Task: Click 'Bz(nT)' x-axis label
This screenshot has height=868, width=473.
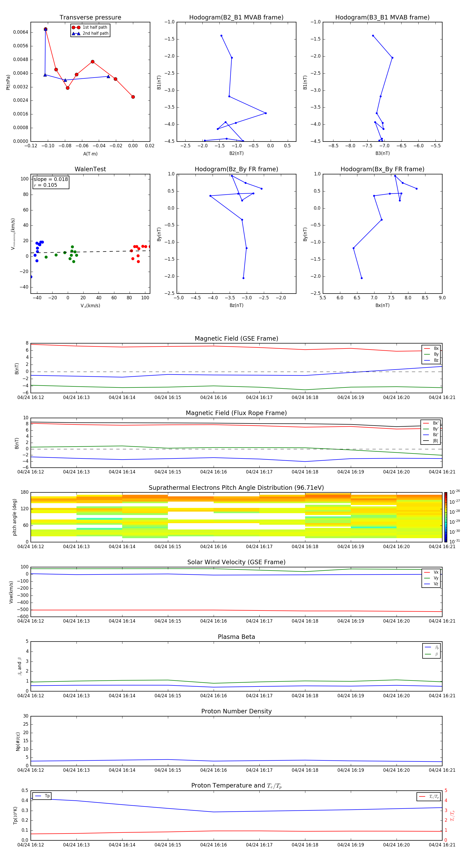Action: tap(236, 305)
